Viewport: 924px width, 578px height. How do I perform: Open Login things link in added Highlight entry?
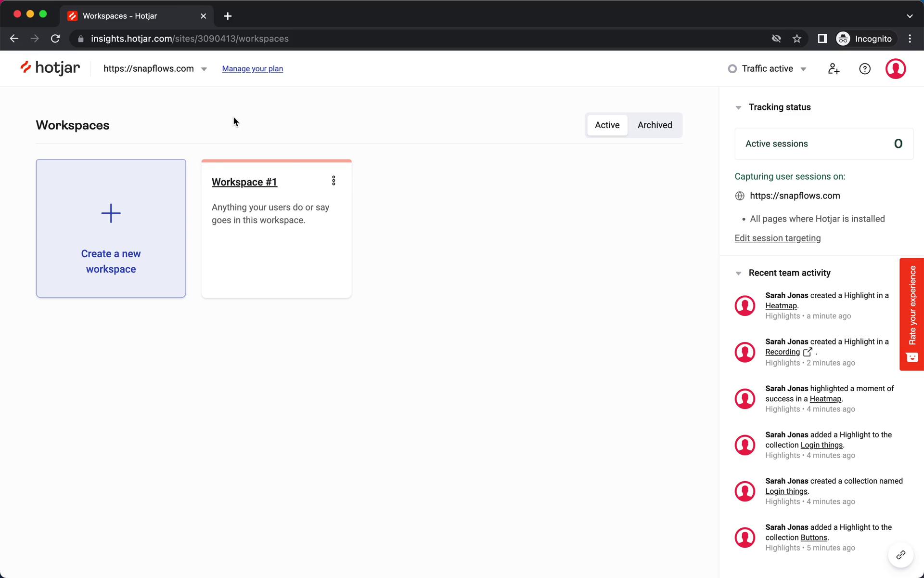821,445
